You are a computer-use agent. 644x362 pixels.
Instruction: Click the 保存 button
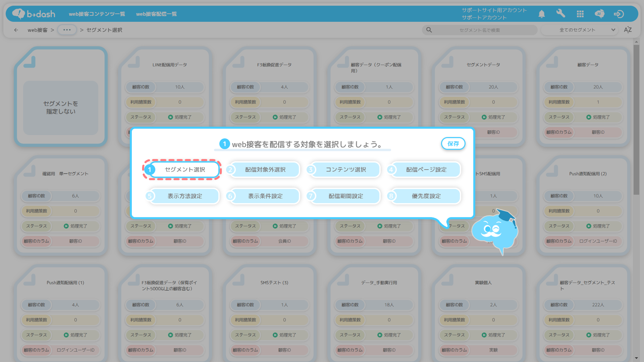pyautogui.click(x=453, y=144)
